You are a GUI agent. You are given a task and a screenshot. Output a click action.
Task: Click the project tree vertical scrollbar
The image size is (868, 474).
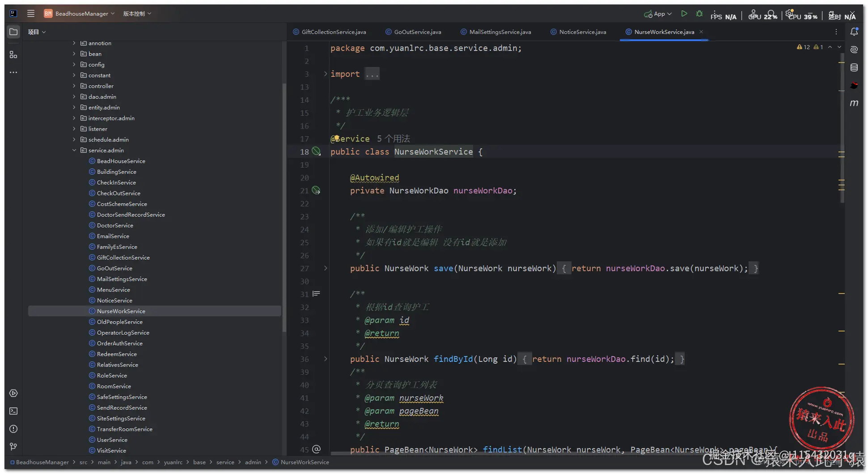pyautogui.click(x=284, y=208)
